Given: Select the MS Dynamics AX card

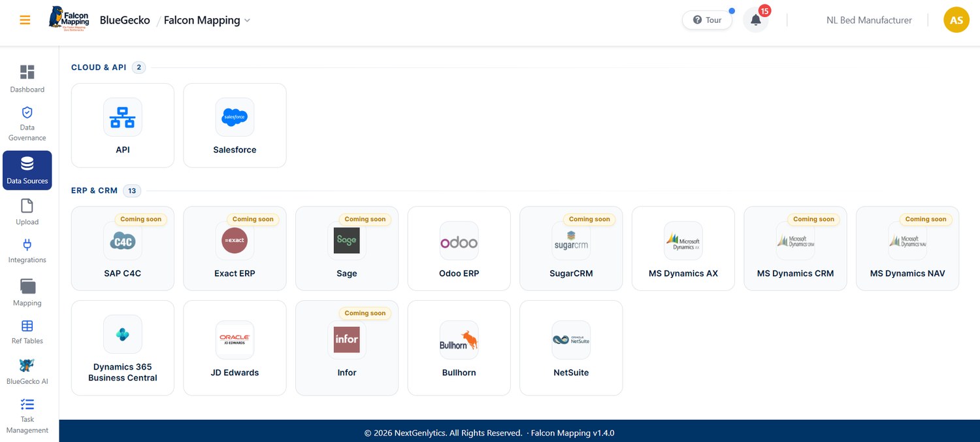Looking at the screenshot, I should (x=683, y=248).
